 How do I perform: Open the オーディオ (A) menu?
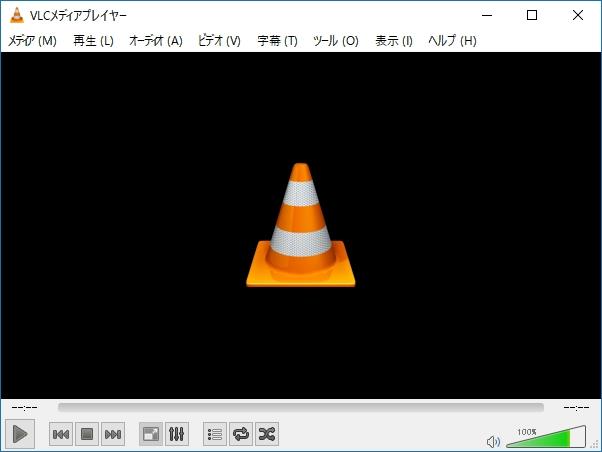155,40
